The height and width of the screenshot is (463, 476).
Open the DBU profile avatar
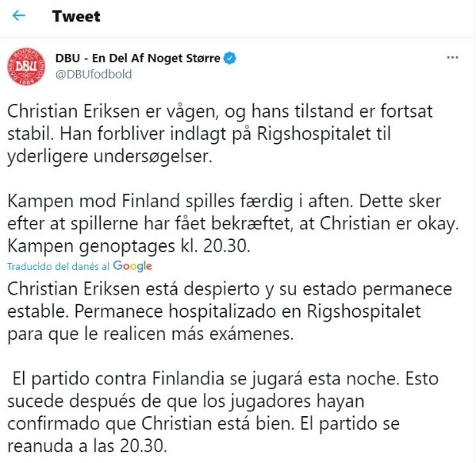click(x=27, y=66)
